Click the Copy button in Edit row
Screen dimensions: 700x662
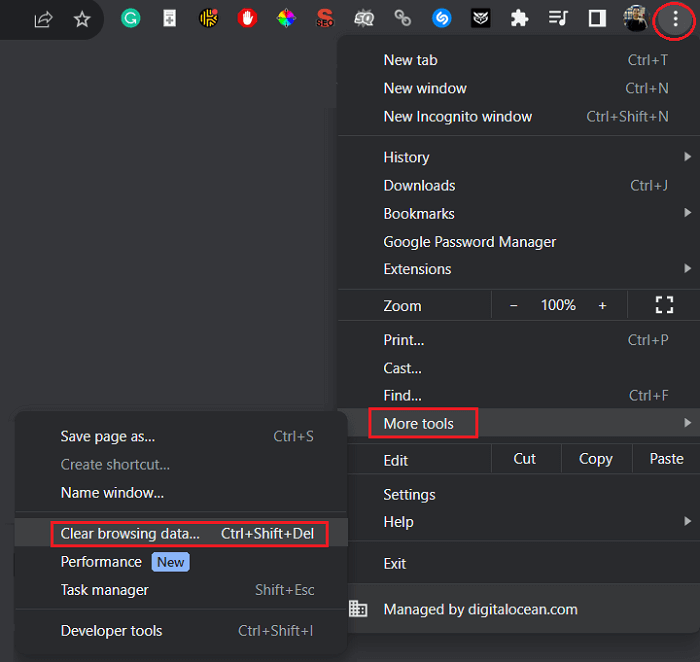(595, 459)
